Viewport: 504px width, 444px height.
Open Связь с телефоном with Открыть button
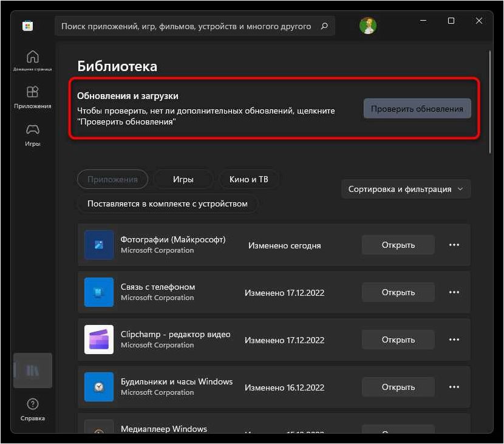tap(398, 292)
